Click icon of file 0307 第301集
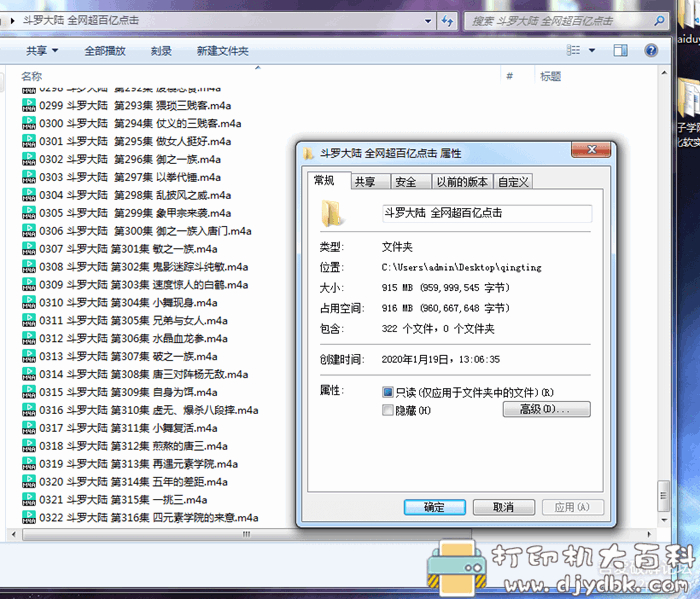 coord(29,249)
